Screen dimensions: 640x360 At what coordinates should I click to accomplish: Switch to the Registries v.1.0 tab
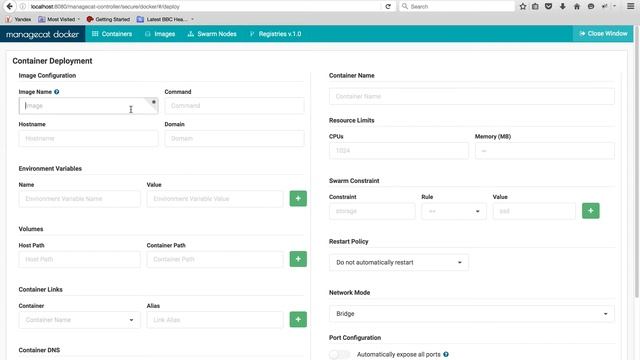click(275, 34)
